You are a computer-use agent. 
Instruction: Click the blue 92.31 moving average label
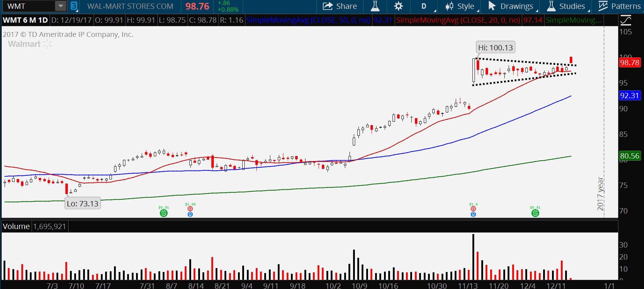click(x=629, y=95)
